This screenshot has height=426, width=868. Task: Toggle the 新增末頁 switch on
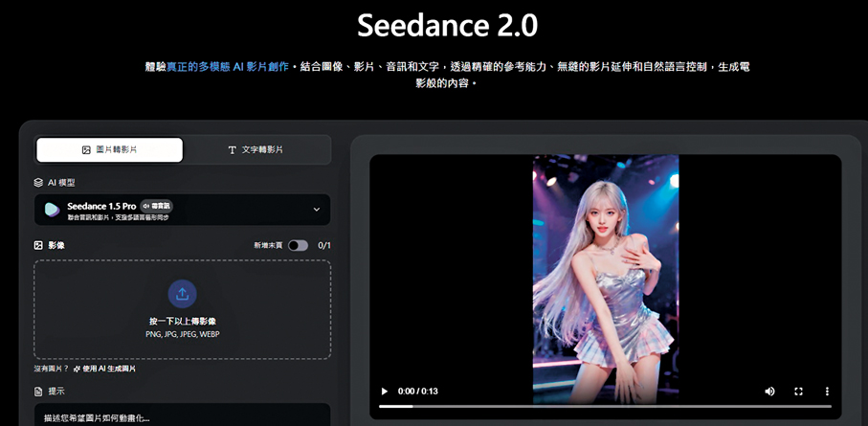pos(298,245)
